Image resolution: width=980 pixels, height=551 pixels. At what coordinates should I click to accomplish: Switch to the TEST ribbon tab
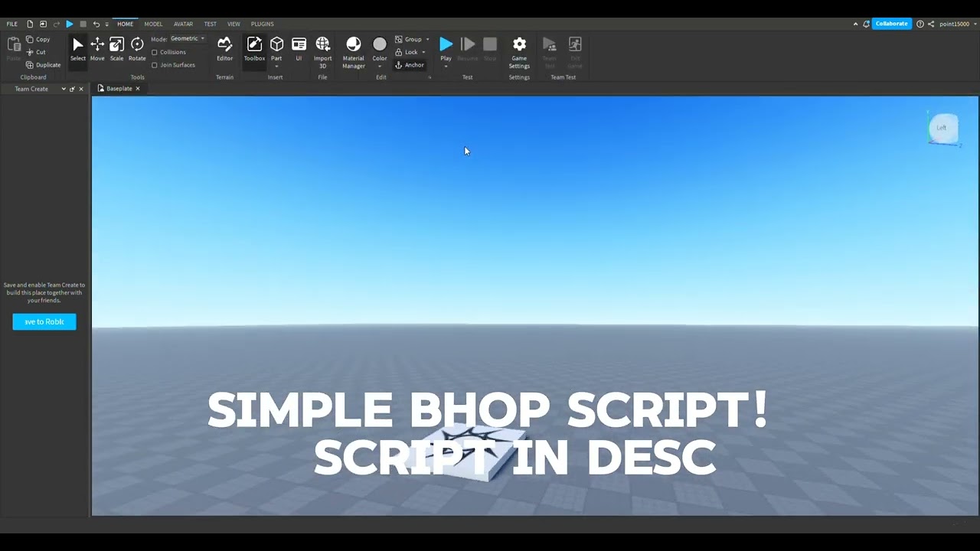coord(210,24)
